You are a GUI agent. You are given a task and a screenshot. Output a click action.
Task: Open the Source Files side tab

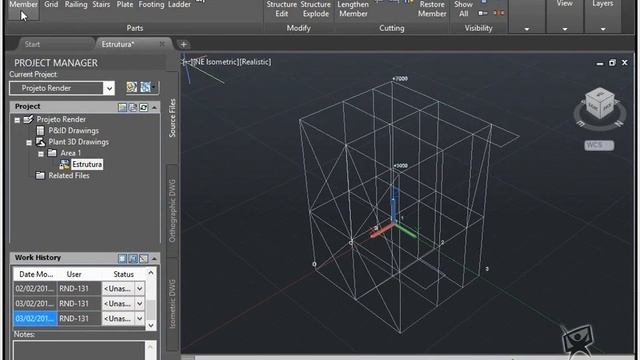coord(172,118)
